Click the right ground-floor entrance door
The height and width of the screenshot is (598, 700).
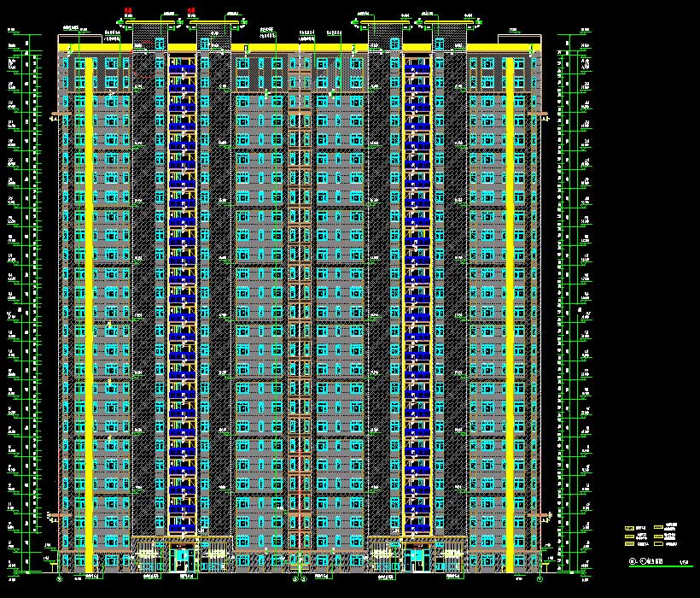pos(416,559)
